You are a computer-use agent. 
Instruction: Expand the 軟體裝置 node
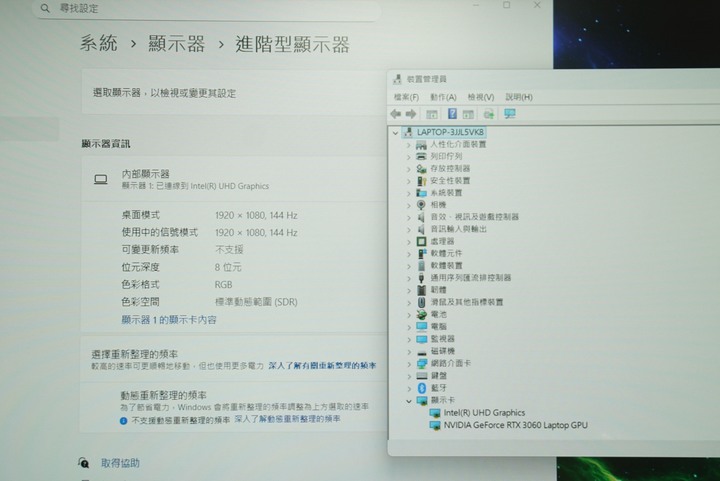pyautogui.click(x=408, y=266)
